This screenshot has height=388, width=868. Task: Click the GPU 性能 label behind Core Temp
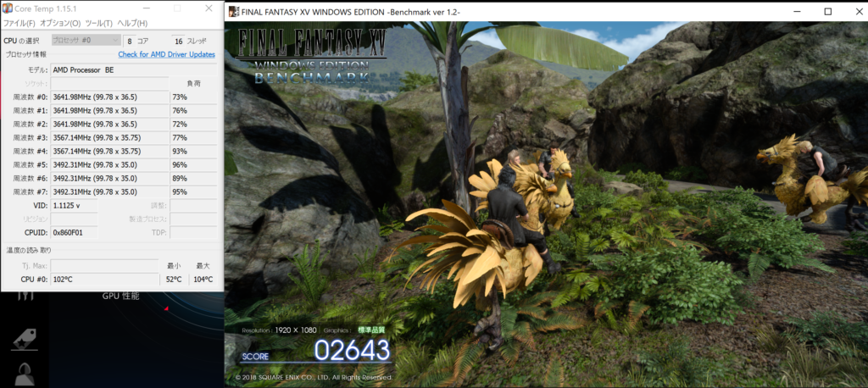point(120,297)
